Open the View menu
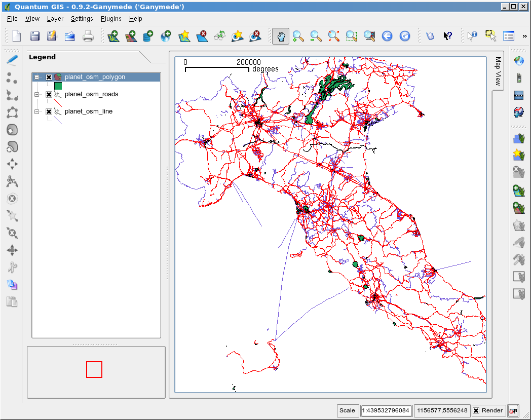531x420 pixels. pos(32,19)
